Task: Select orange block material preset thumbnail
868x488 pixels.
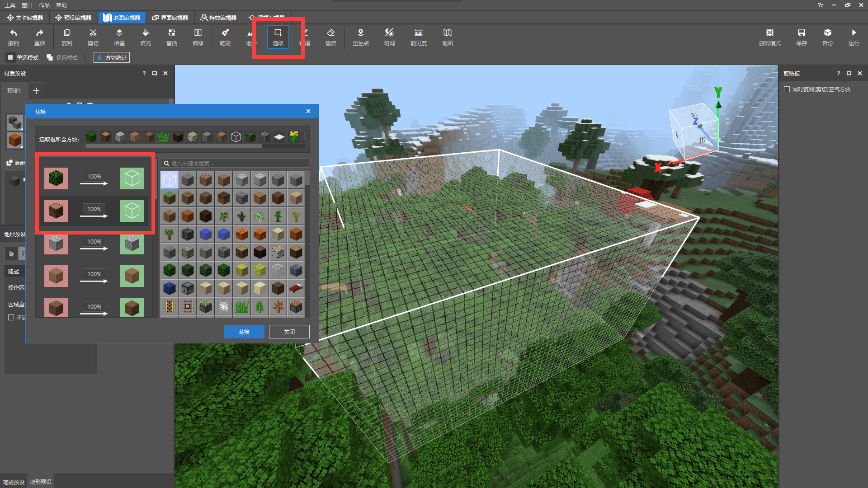Action: (x=15, y=140)
